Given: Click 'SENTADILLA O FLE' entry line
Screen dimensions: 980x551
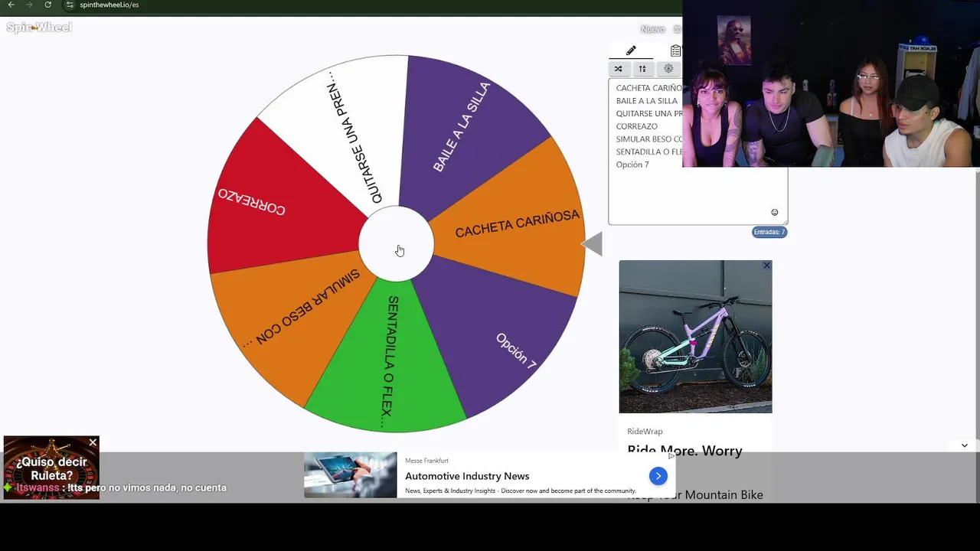Looking at the screenshot, I should [648, 152].
